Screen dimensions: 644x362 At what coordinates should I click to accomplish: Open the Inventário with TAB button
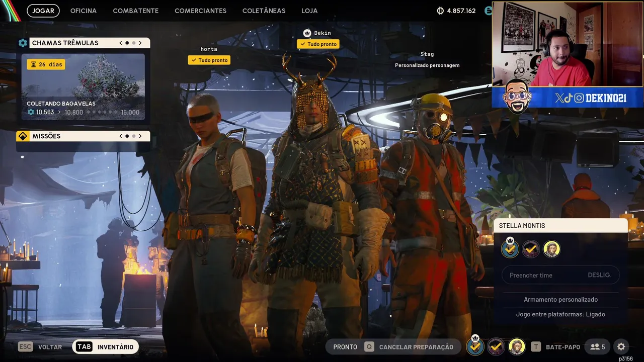106,347
